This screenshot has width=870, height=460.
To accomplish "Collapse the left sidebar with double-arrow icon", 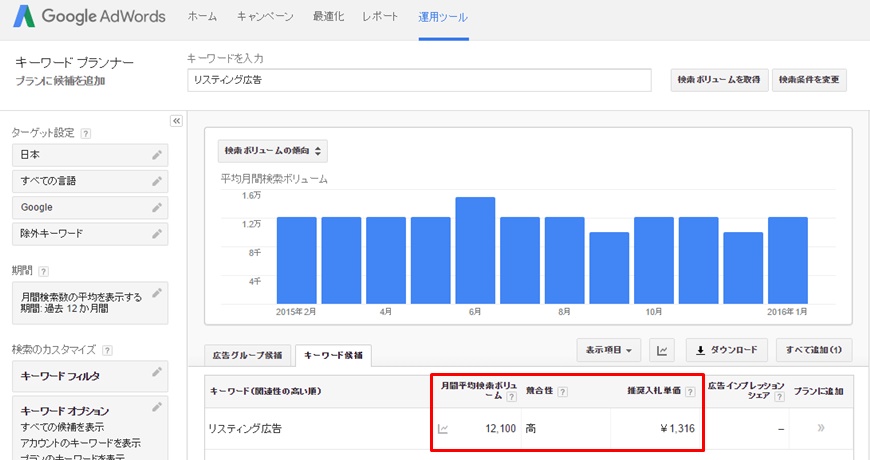I will [177, 120].
